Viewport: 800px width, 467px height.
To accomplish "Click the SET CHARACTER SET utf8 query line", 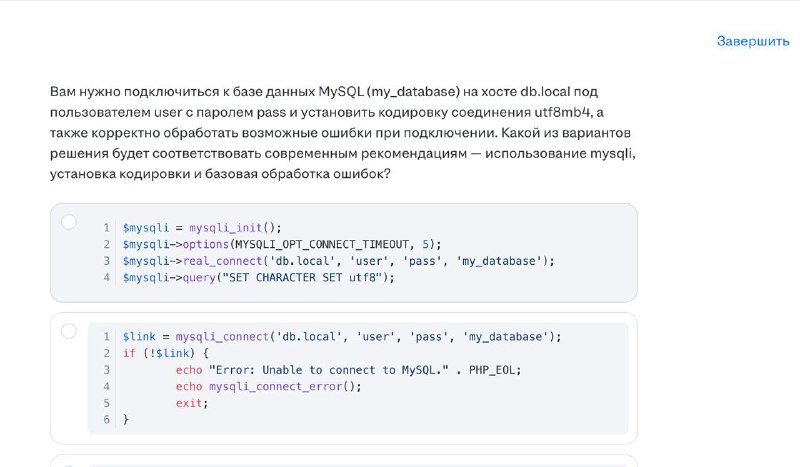I will point(259,278).
